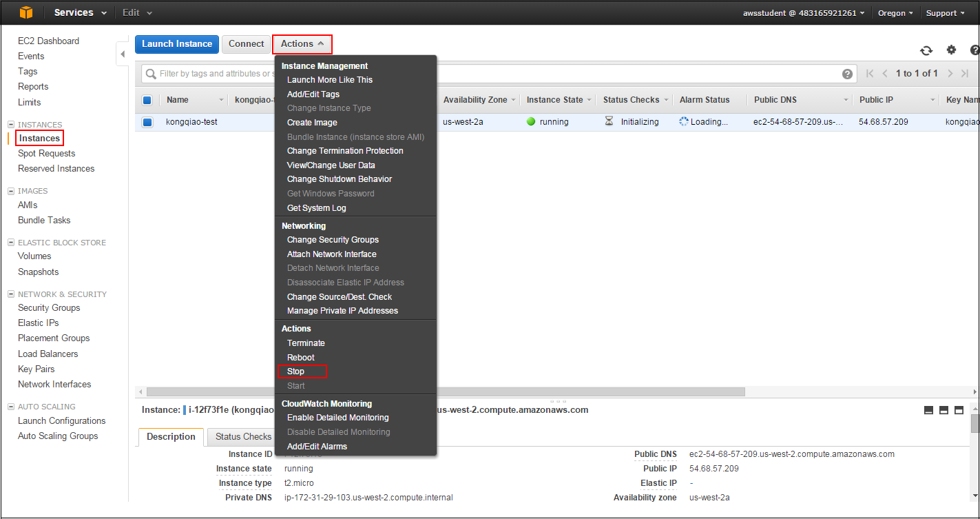Open Security Groups in sidebar

tap(49, 308)
